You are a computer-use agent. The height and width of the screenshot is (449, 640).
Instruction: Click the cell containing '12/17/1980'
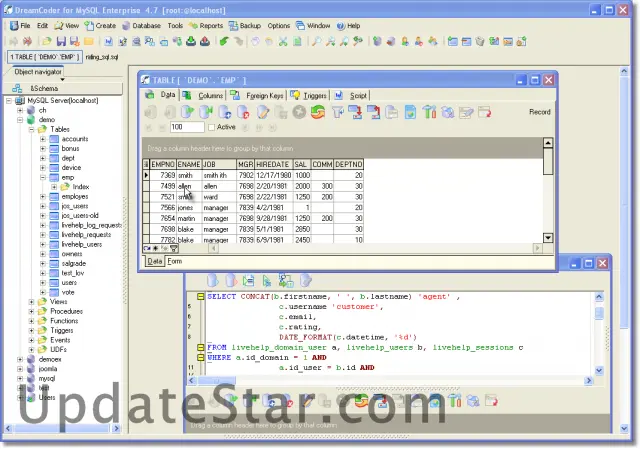[273, 175]
